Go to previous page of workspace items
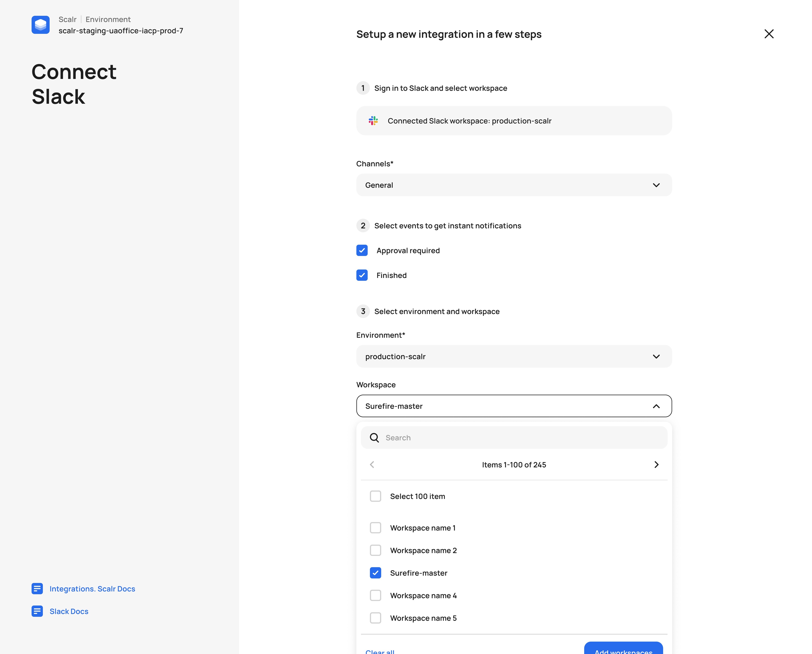Screen dimensions: 812x654 tap(372, 465)
